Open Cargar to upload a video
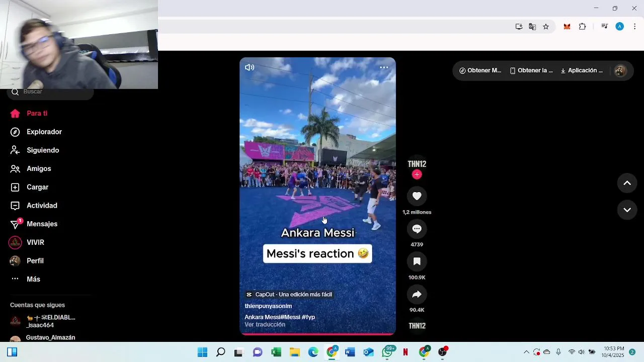This screenshot has height=362, width=644. [x=29, y=187]
